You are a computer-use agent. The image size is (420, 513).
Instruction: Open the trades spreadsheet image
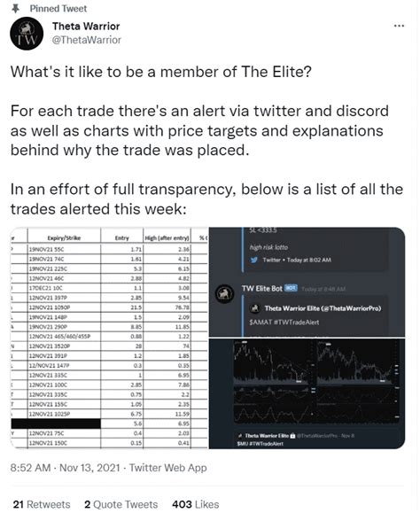tap(110, 338)
